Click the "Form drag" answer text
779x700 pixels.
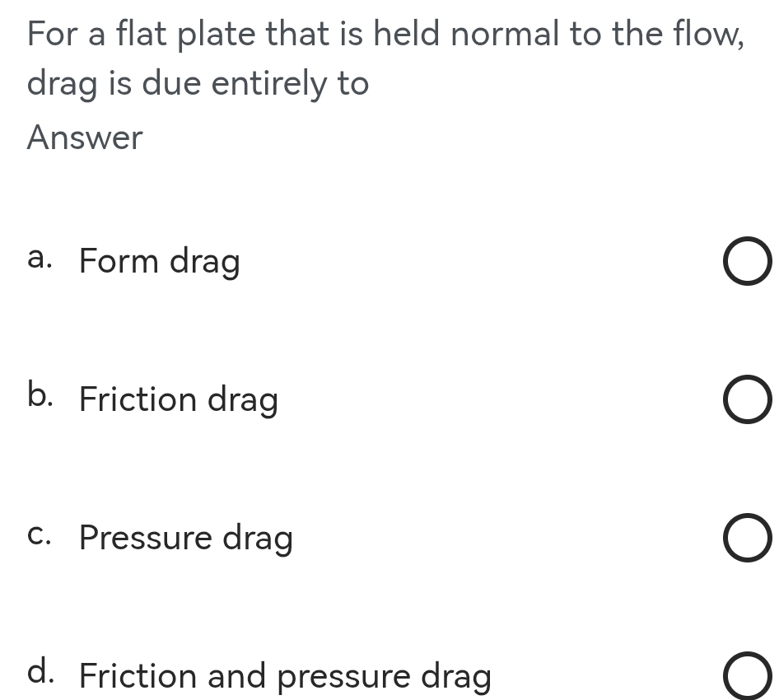pos(160,262)
